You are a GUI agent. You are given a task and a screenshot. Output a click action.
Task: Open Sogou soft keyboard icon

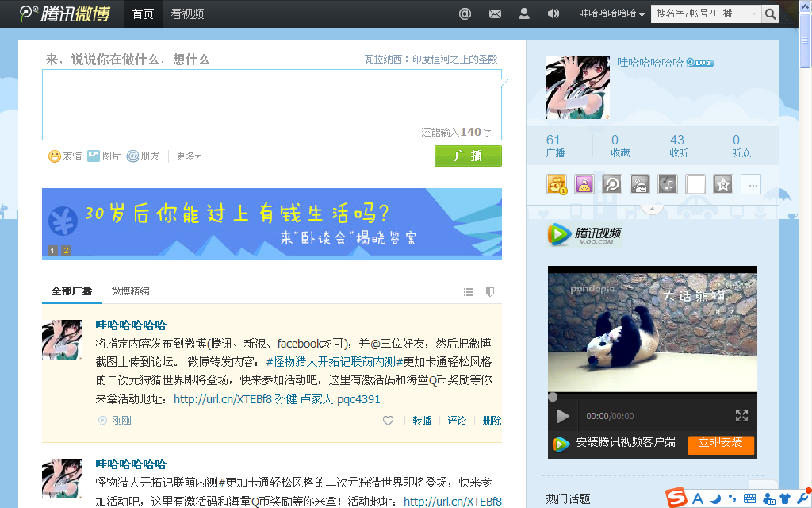(750, 499)
